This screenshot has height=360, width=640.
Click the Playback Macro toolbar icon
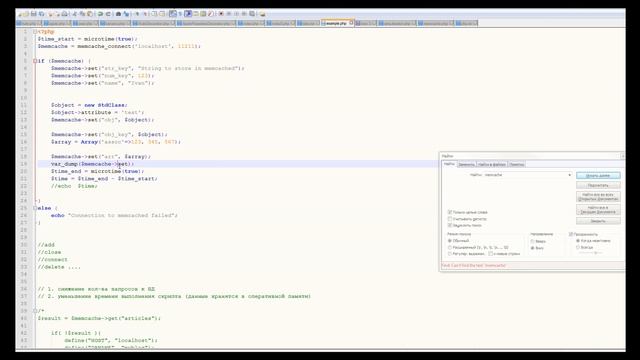236,14
